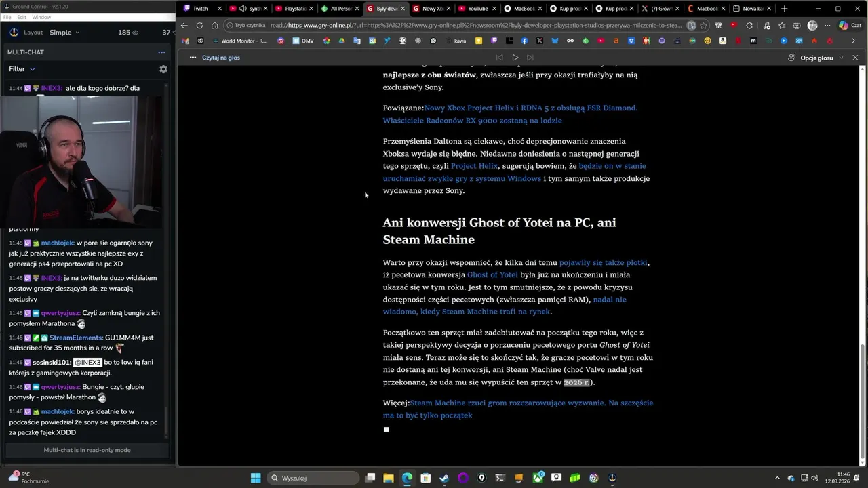Open the Nowy Xbox Project Helix related link
The image size is (868, 488).
coord(510,114)
